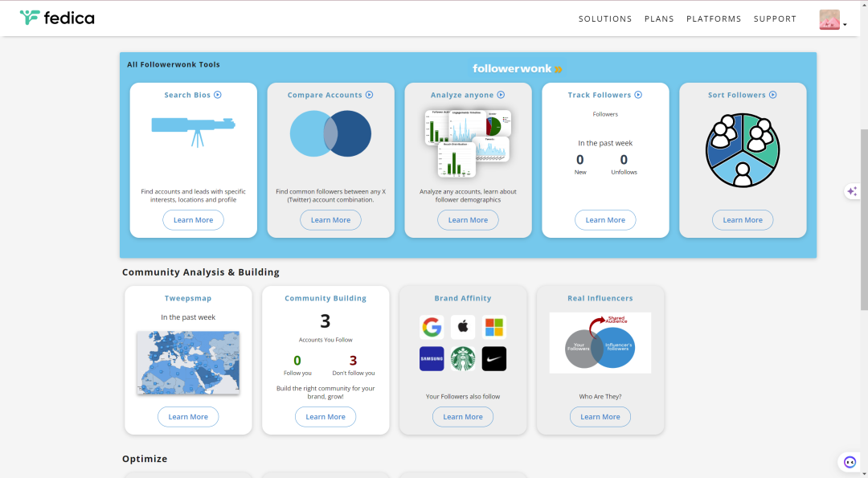Image resolution: width=868 pixels, height=478 pixels.
Task: Click the '3' Don't follow you count
Action: point(353,361)
